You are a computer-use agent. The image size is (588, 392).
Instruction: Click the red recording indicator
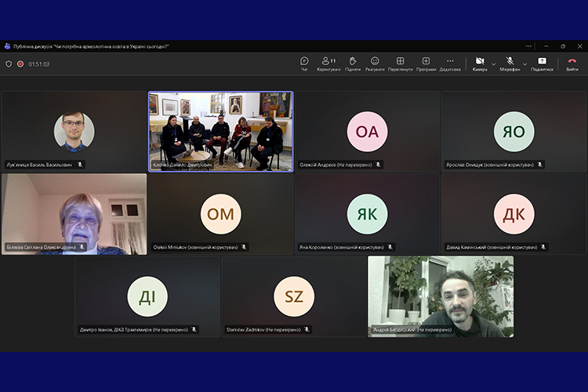click(20, 64)
